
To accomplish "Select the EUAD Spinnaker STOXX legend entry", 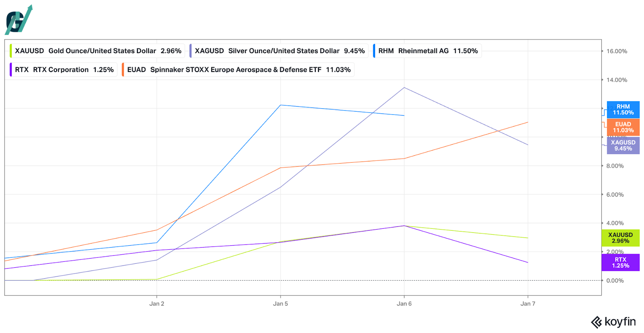I will 238,70.
